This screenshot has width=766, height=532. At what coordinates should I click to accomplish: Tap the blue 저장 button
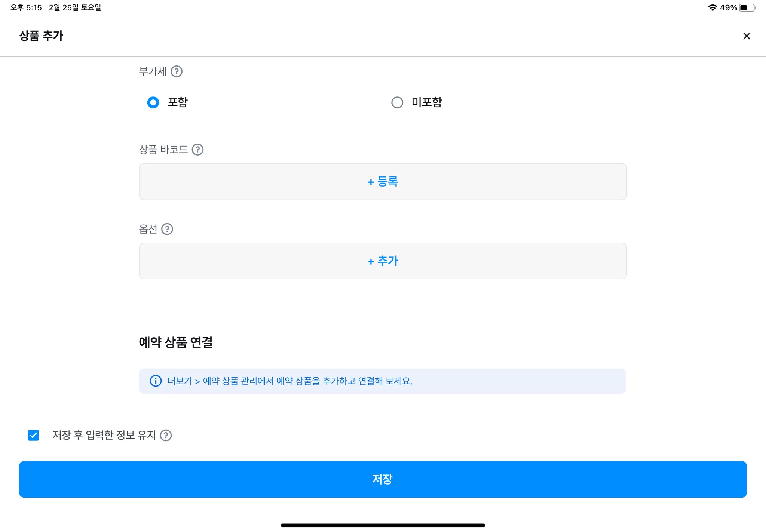[383, 479]
